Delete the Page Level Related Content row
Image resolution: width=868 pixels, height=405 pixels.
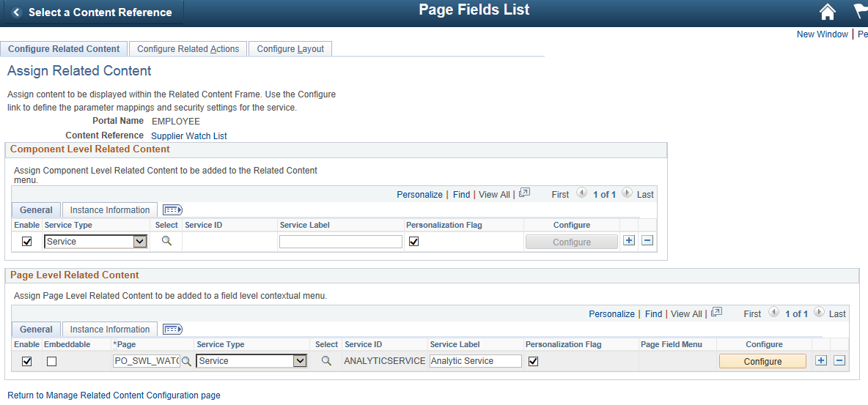tap(839, 360)
